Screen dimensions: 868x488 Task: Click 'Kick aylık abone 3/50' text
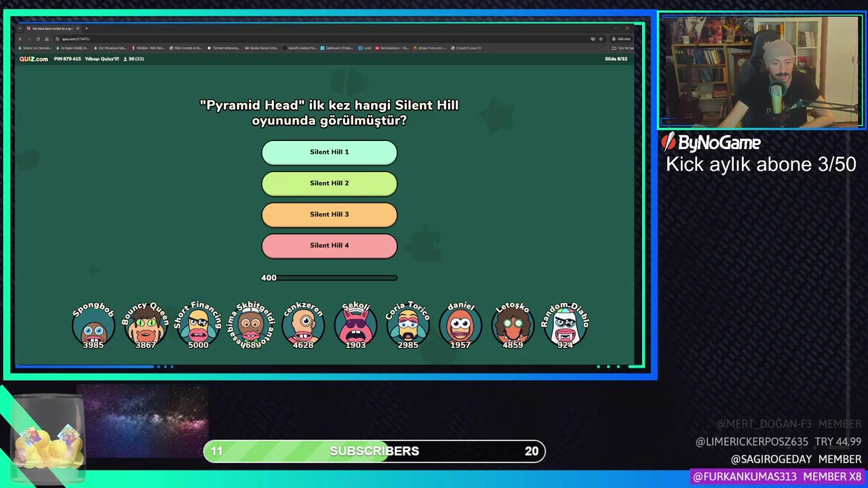pos(761,165)
